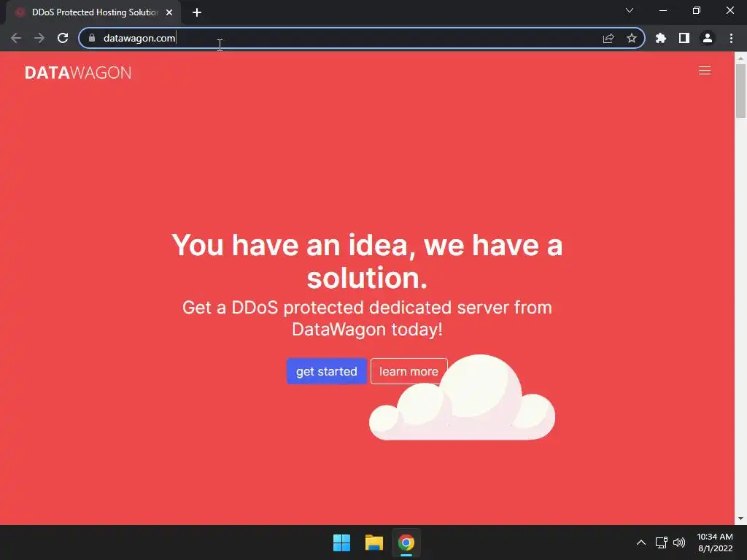Go forward to the next page
This screenshot has width=747, height=560.
click(39, 38)
